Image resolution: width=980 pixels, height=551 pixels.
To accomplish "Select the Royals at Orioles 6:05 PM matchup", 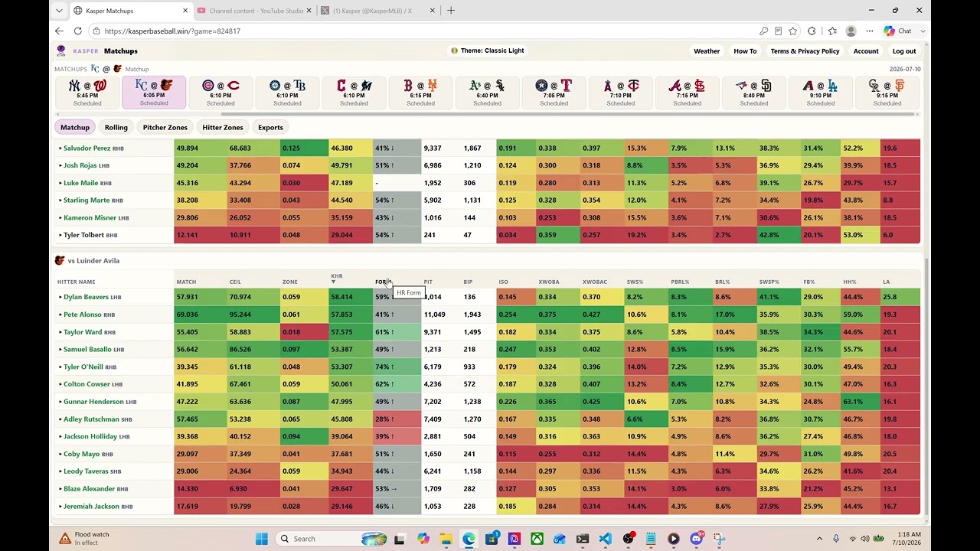I will pos(154,93).
